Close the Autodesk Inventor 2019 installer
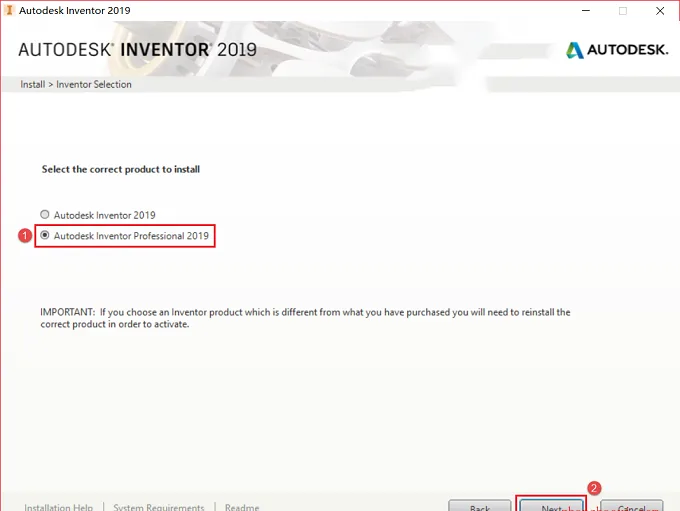The height and width of the screenshot is (511, 680). [660, 10]
